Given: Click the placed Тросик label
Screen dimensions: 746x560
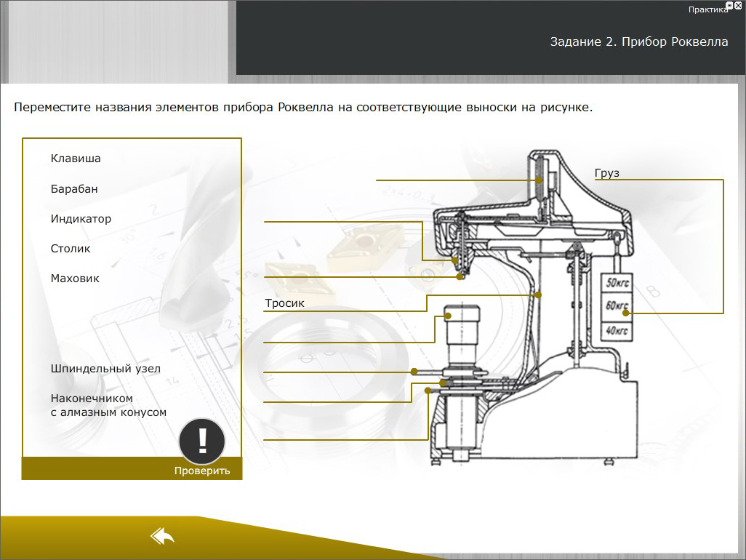Looking at the screenshot, I should click(284, 303).
